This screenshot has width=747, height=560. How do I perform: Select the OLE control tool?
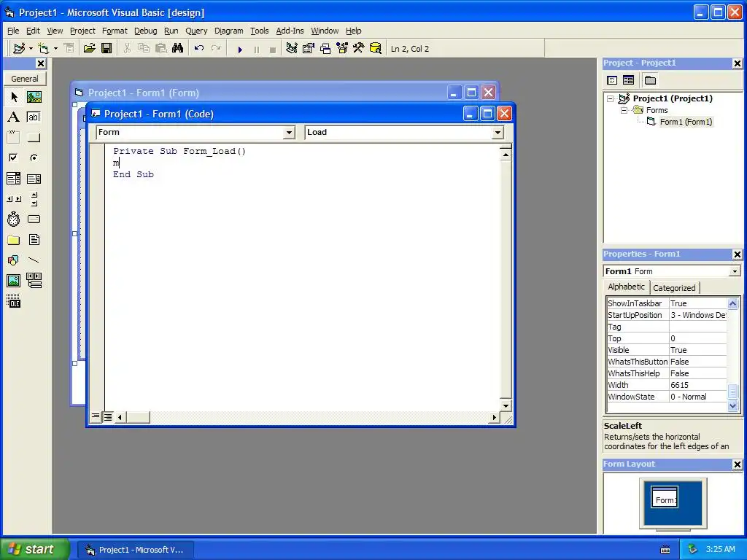tap(14, 301)
